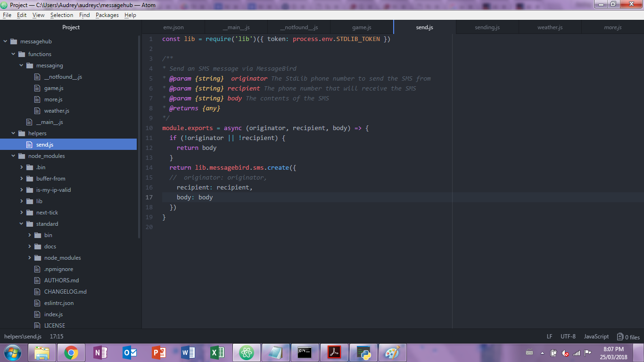Collapse the functions folder chevron

click(13, 54)
